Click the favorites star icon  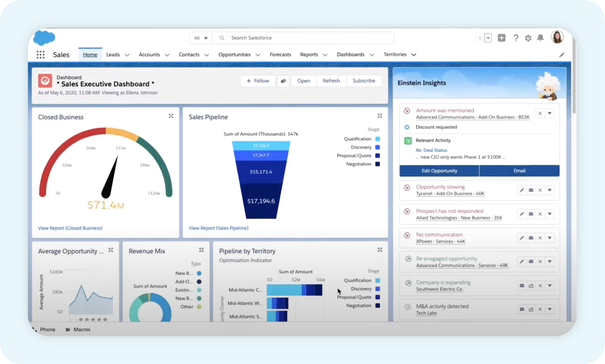pyautogui.click(x=480, y=38)
